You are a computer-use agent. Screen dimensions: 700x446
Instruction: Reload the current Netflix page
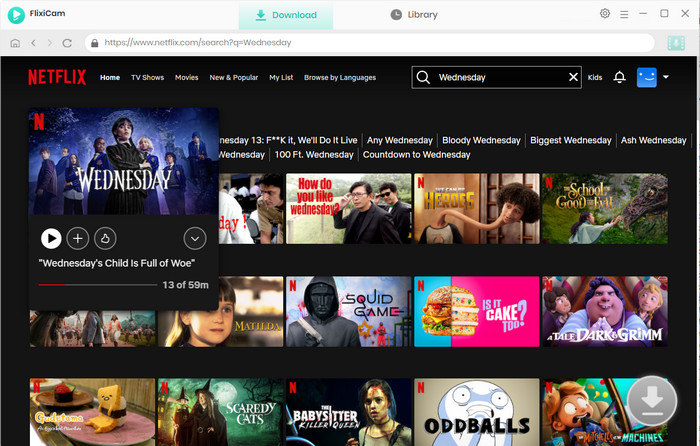click(x=67, y=43)
